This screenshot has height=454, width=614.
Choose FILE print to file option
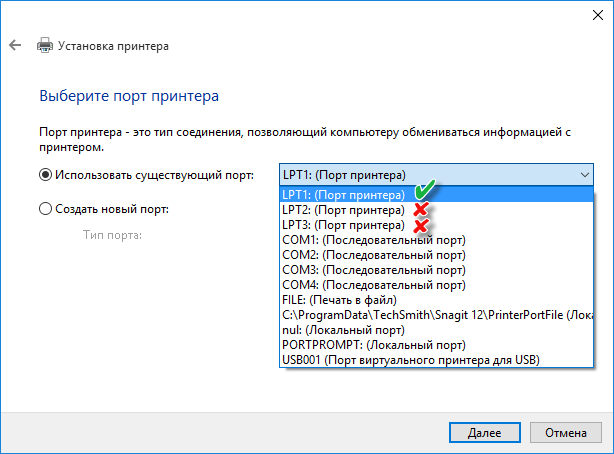click(340, 300)
